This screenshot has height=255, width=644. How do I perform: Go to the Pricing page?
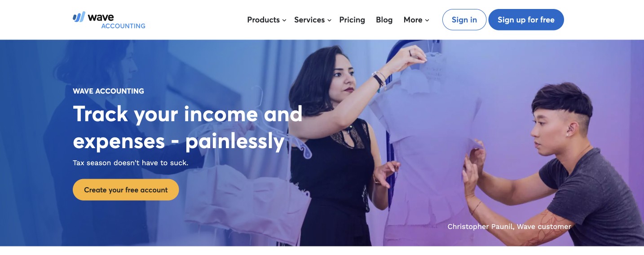tap(352, 20)
